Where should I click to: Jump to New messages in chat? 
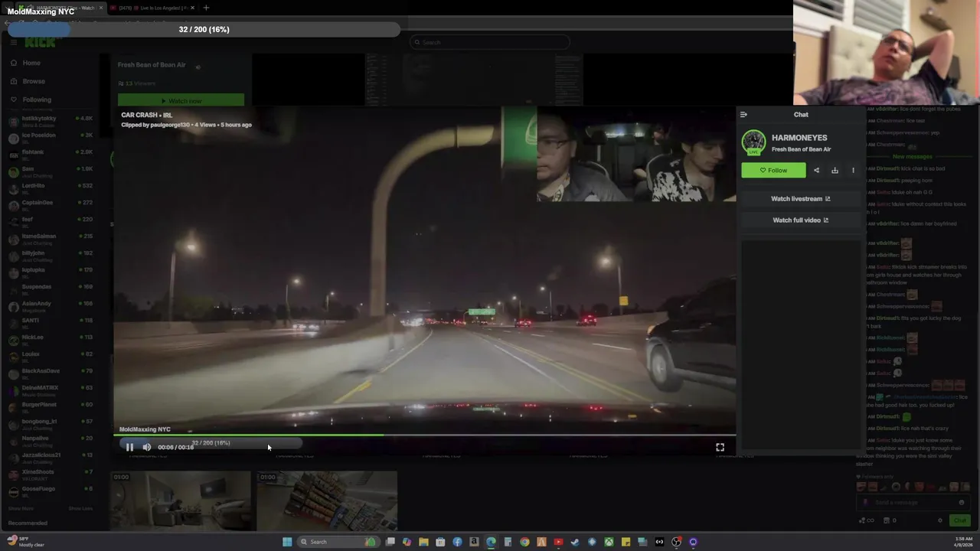(x=912, y=156)
